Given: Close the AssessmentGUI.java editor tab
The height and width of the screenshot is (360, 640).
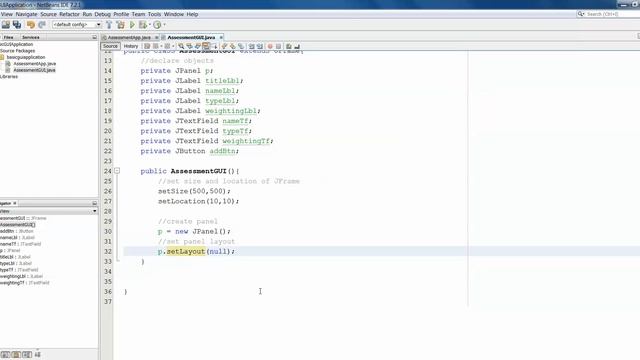Looking at the screenshot, I should point(221,37).
